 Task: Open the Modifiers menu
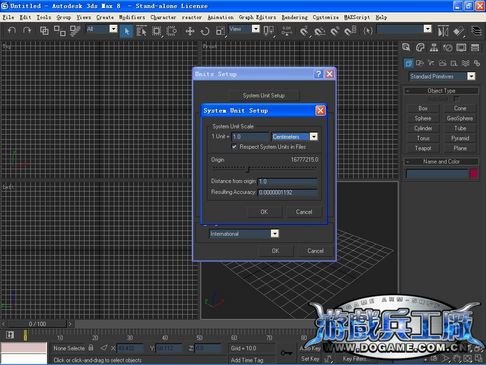132,17
